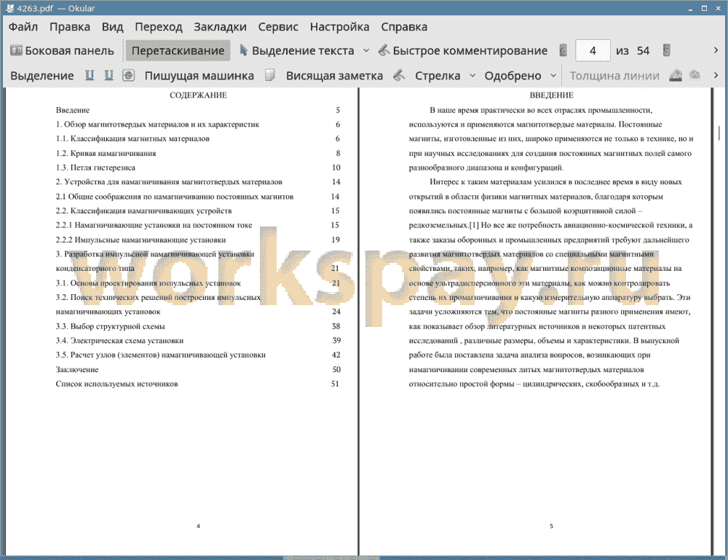Viewport: 728px width, 560px height.
Task: Click the cursor icon of Выделение текста
Action: click(x=243, y=50)
